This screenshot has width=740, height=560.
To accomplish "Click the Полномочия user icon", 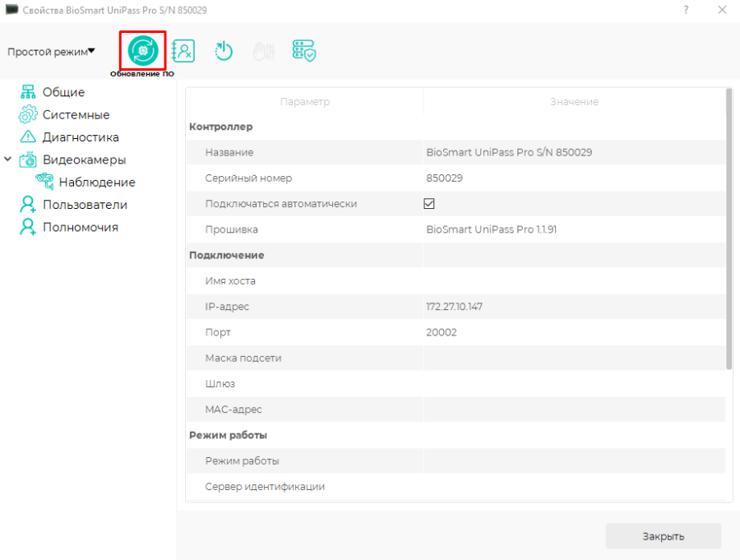I will 28,227.
